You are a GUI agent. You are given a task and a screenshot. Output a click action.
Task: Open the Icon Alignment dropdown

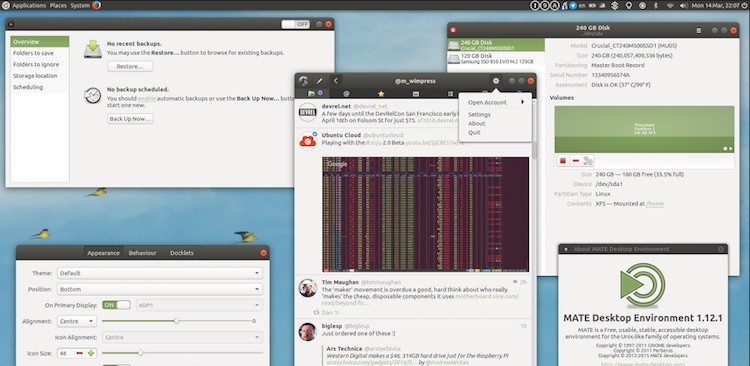tap(182, 337)
